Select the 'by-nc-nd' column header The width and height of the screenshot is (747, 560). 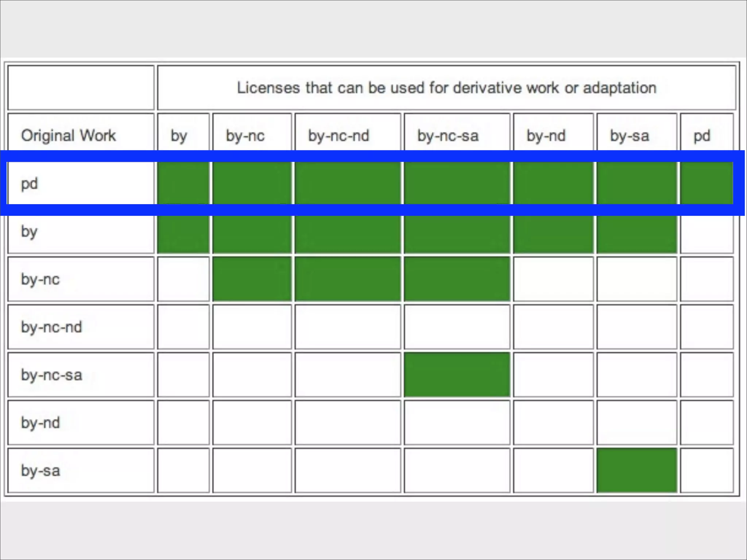[338, 136]
